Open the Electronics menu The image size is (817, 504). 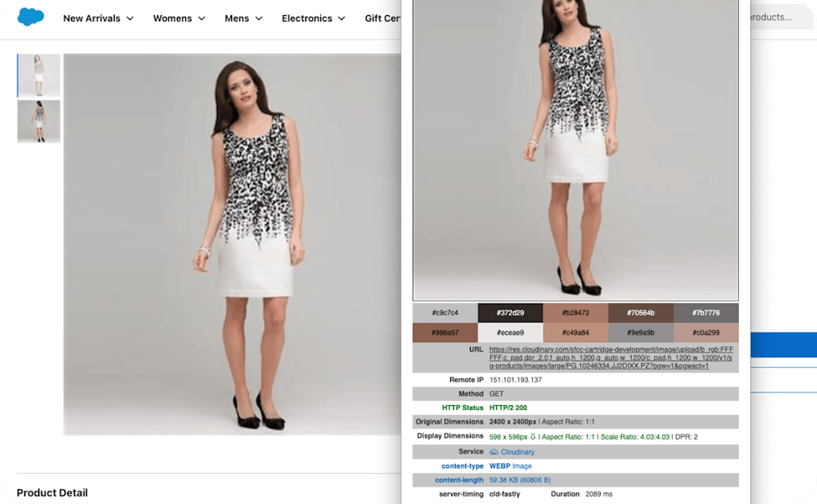pos(307,18)
